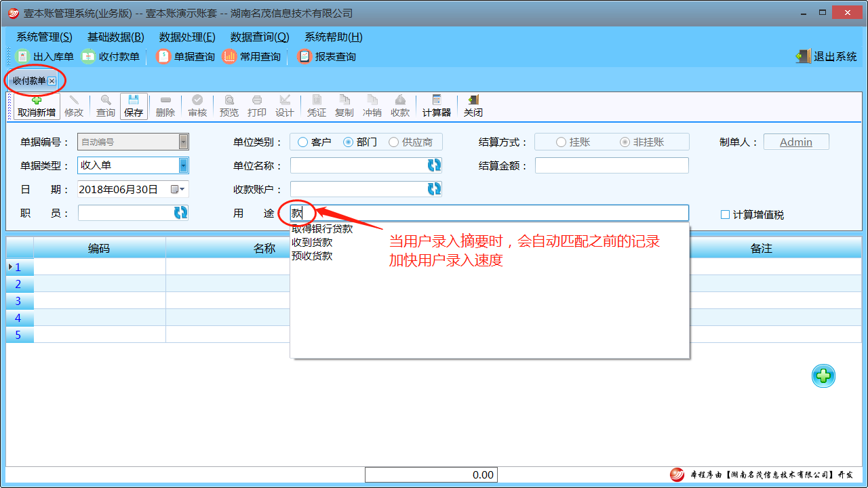Click the 打印 print toolbar icon
Screen dimensions: 868x488
pos(257,106)
